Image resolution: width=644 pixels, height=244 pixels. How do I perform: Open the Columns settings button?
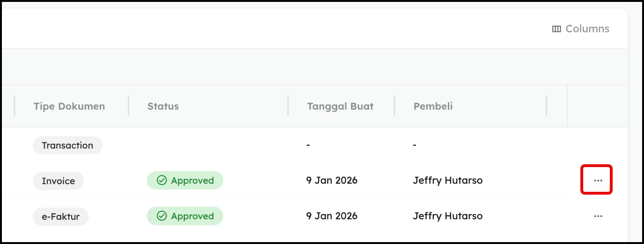point(581,29)
